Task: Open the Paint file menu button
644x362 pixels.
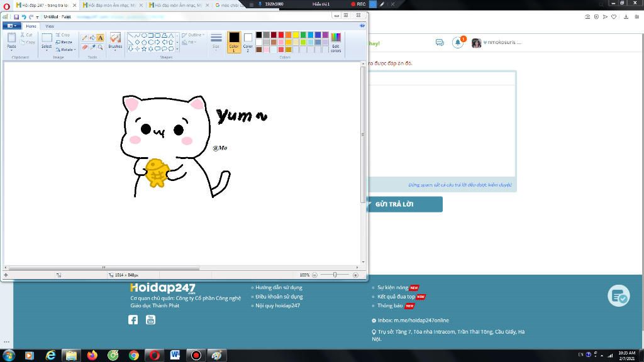Action: tap(12, 26)
